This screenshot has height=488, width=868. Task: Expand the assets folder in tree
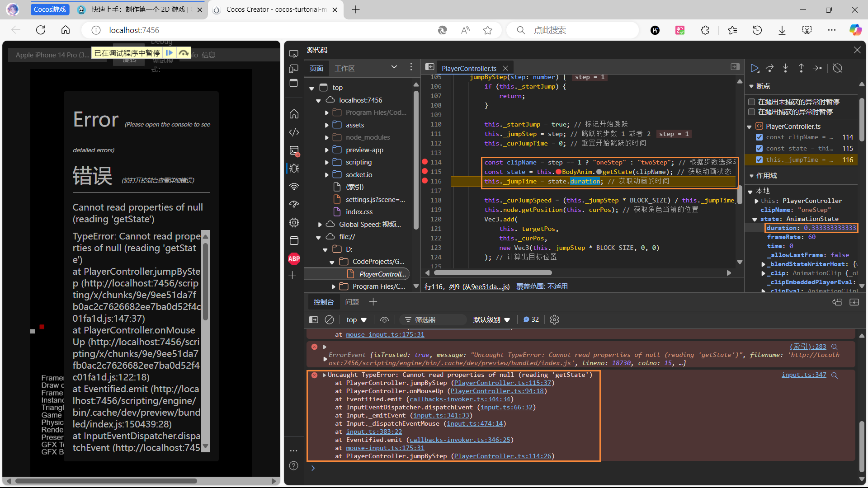coord(327,125)
